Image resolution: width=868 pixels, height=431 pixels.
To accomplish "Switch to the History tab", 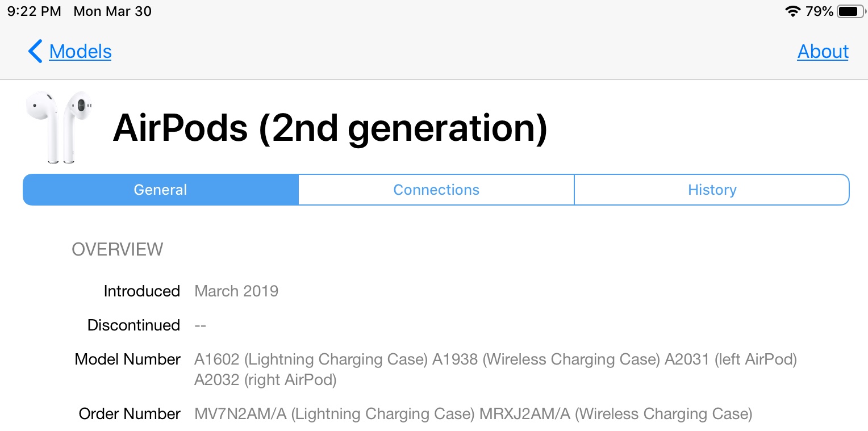I will [712, 190].
